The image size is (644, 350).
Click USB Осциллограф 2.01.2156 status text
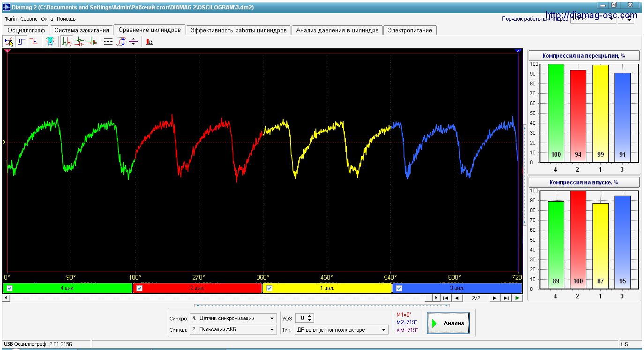click(x=38, y=344)
